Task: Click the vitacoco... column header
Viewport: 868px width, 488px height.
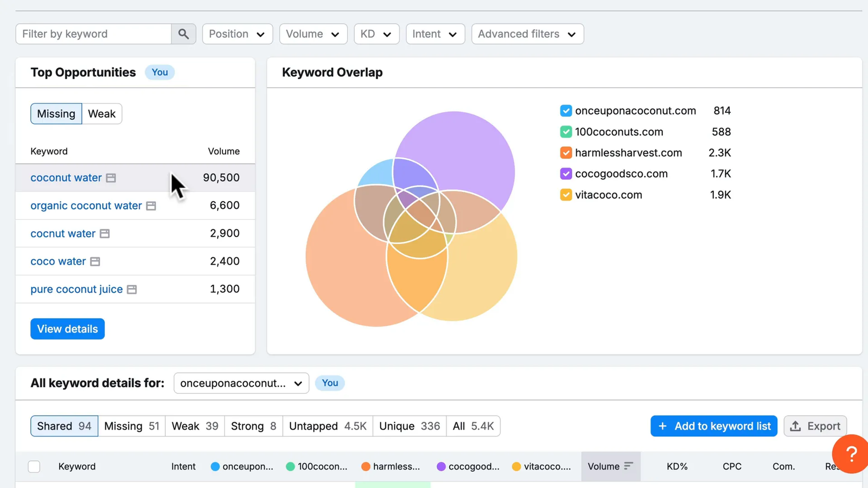Action: [541, 466]
